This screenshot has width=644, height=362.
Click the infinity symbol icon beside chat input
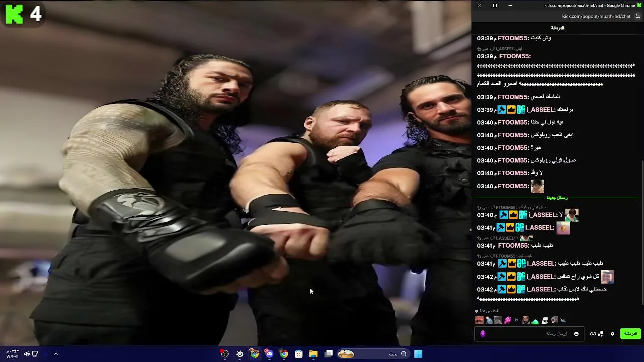[x=593, y=334]
